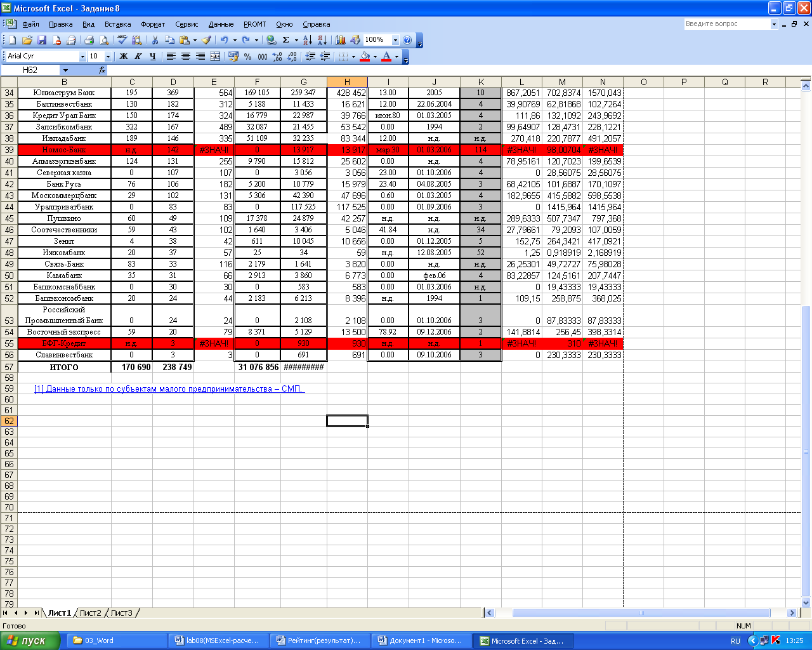Sort descending with the Z-A icon

pos(322,40)
